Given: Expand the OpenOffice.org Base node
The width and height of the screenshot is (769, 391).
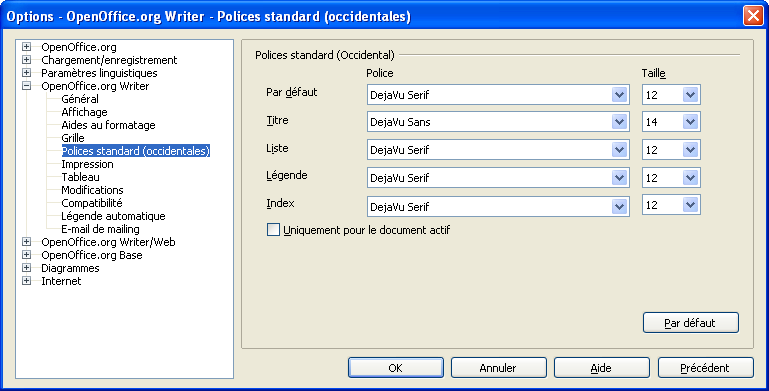Looking at the screenshot, I should click(26, 255).
